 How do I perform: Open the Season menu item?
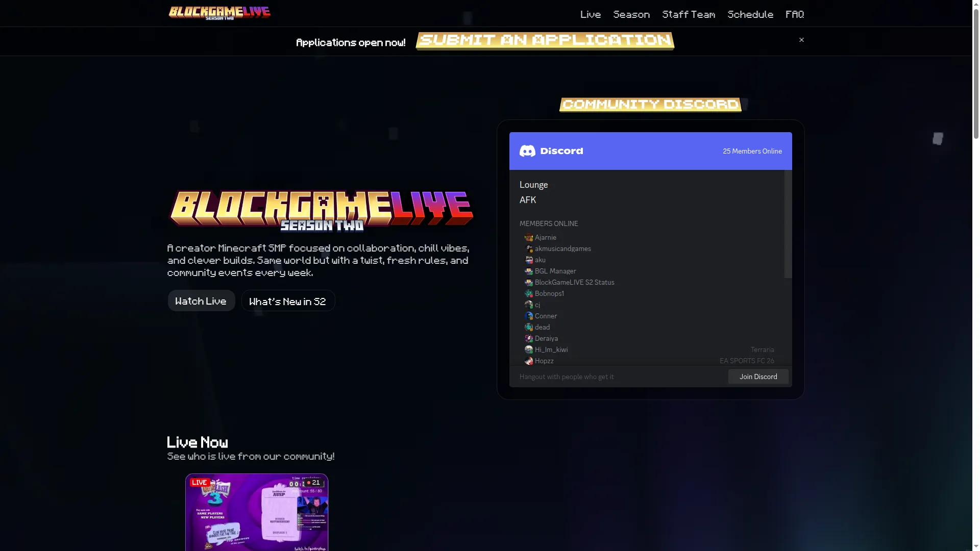[x=631, y=14]
